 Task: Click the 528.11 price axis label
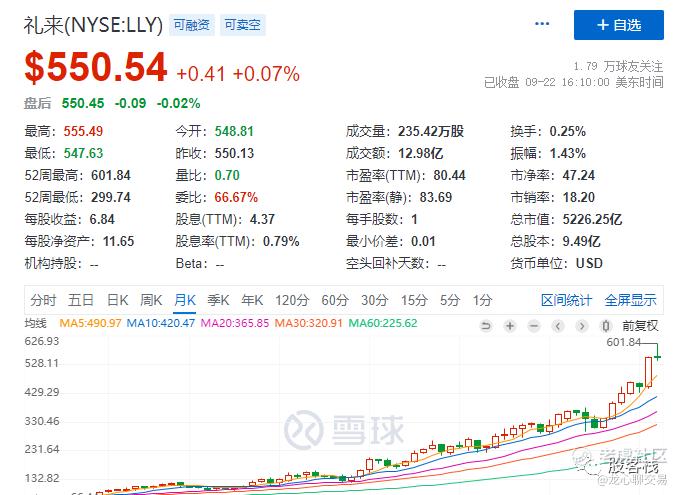42,363
